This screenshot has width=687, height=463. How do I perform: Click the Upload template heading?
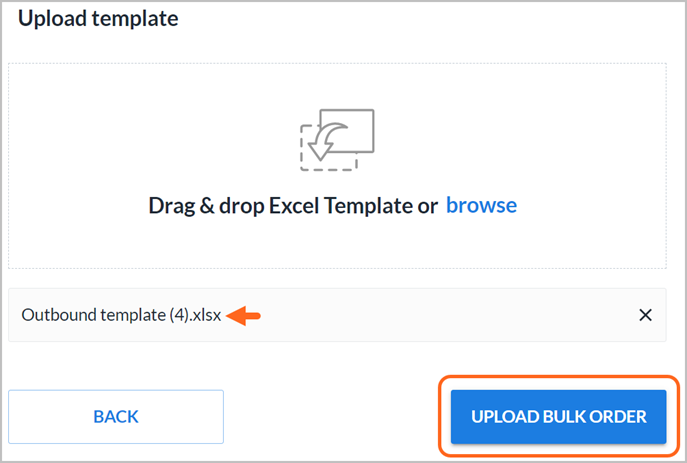pos(98,18)
